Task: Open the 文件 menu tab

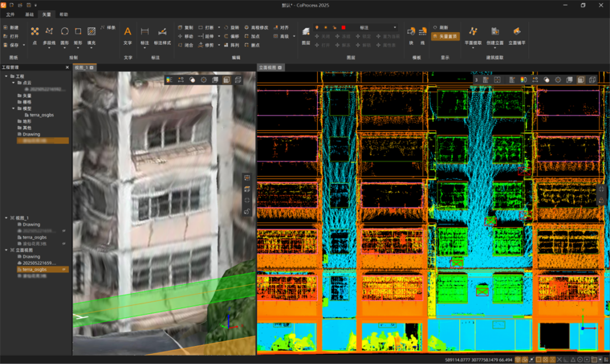Action: point(10,14)
